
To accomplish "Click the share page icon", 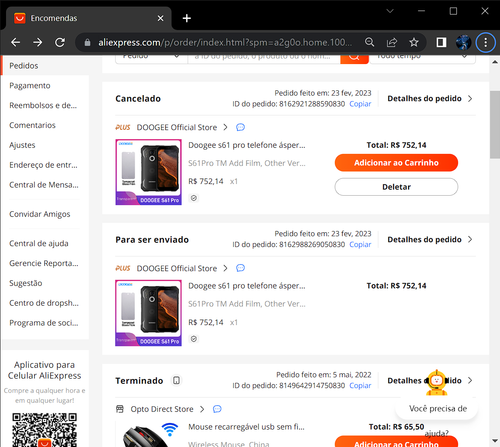I will coord(392,42).
